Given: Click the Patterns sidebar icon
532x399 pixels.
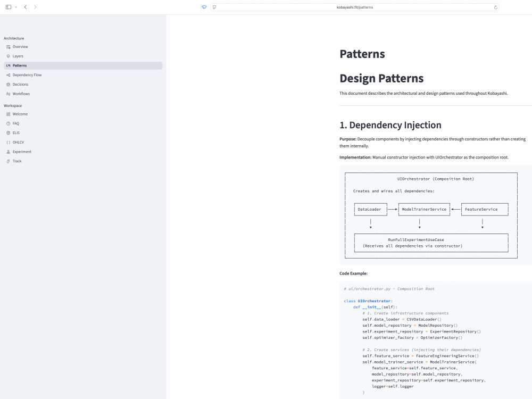Looking at the screenshot, I should (x=8, y=65).
